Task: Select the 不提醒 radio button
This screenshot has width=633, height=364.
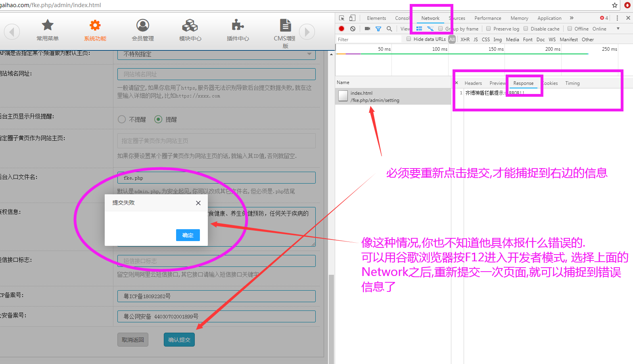Action: (x=122, y=119)
